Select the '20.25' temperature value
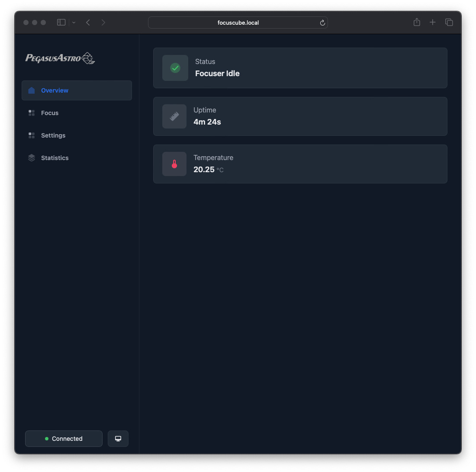The height and width of the screenshot is (472, 476). [x=204, y=169]
